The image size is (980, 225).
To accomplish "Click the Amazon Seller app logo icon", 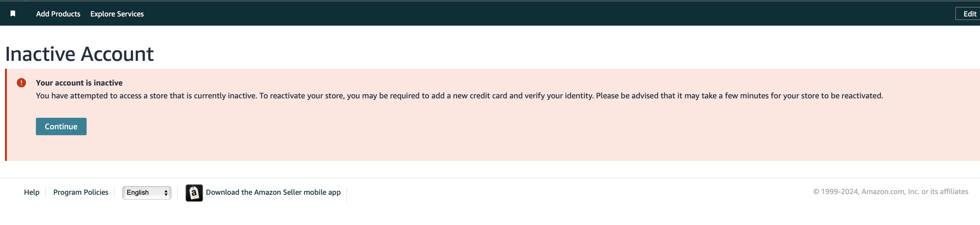I will coord(194,193).
